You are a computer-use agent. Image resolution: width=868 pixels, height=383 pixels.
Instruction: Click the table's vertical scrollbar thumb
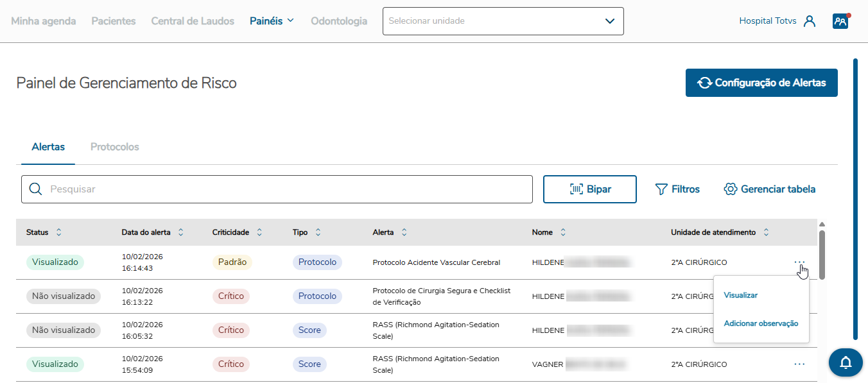click(x=822, y=253)
